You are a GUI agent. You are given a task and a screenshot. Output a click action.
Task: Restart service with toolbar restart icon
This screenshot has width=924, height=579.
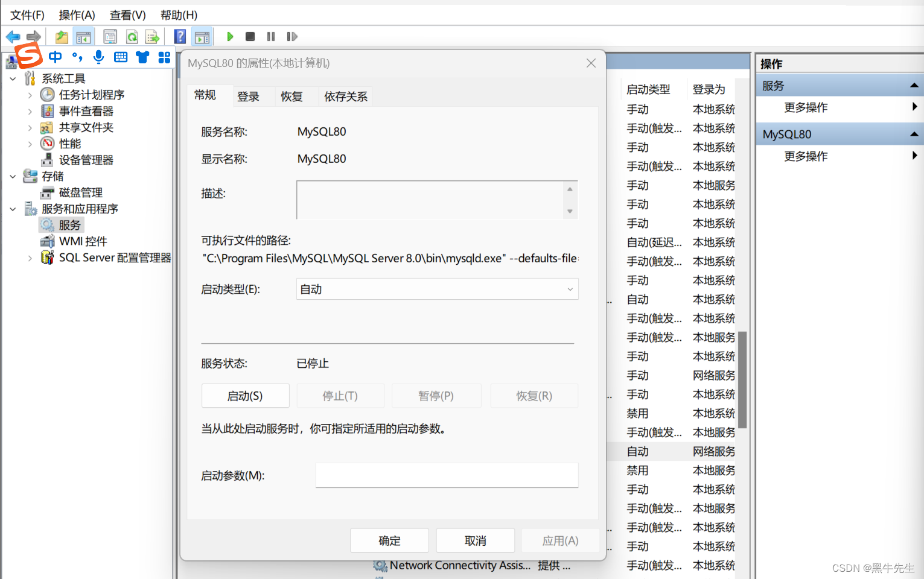tap(292, 37)
